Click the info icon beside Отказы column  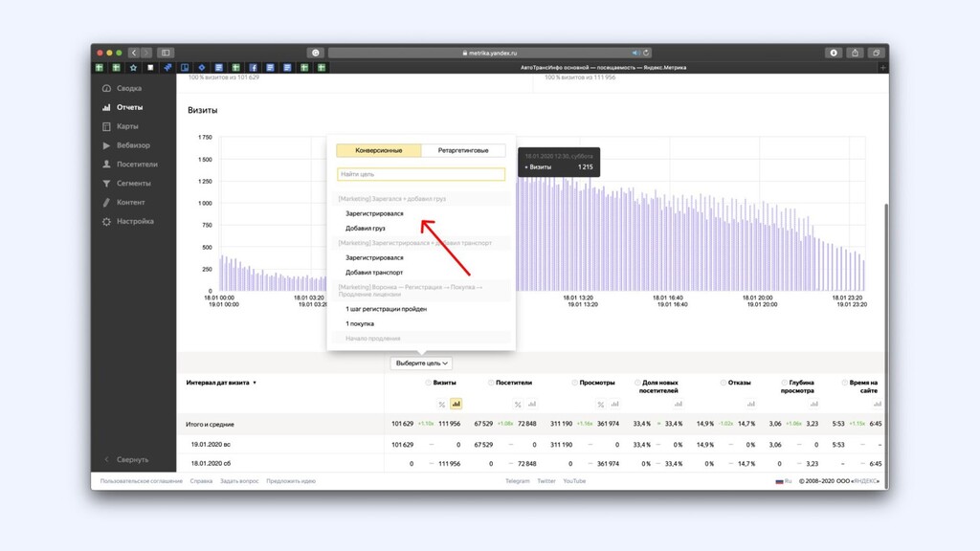click(724, 383)
